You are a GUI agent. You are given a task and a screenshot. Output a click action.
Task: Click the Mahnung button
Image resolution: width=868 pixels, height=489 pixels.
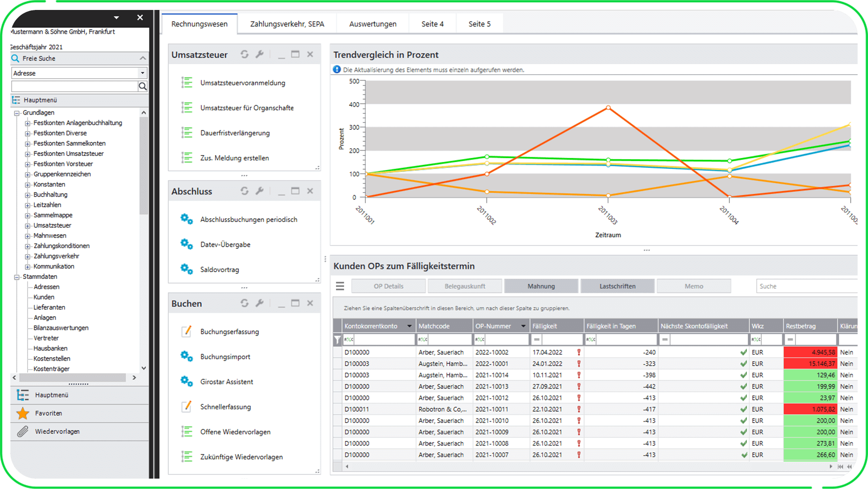coord(541,286)
